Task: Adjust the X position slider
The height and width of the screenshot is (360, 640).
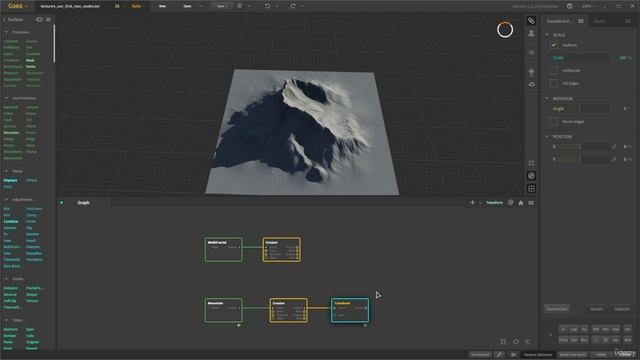Action: 580,147
